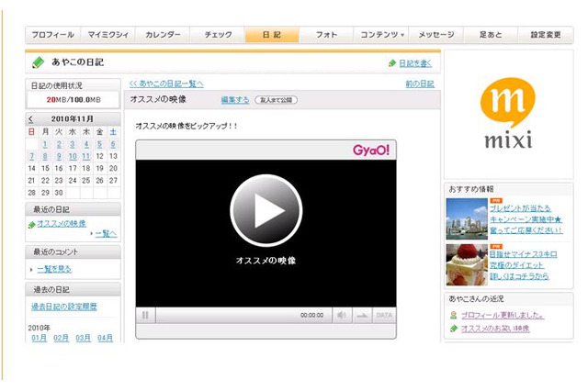Open the 03月 archive of 2010
Screen dimensions: 588x391
tap(84, 338)
